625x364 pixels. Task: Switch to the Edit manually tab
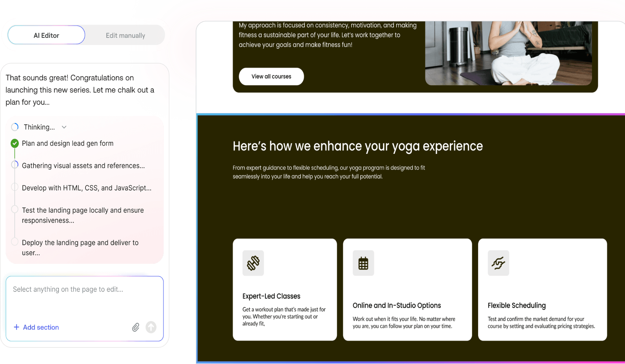point(125,35)
